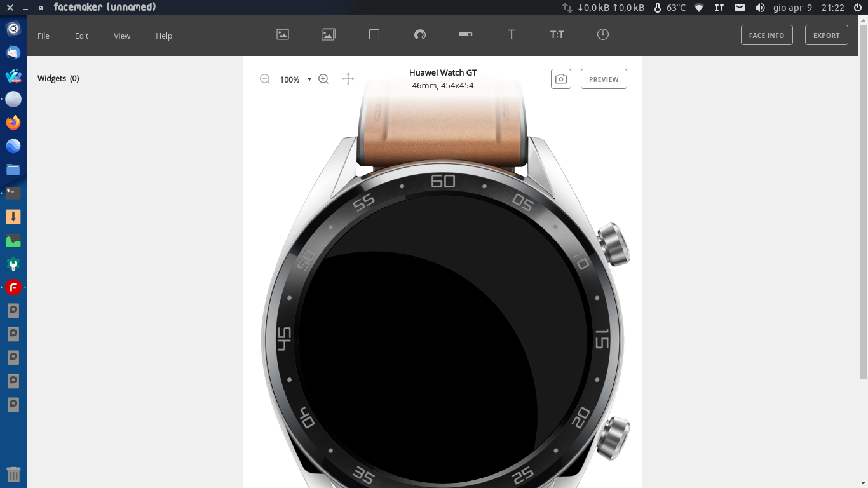Click the 46mm, 454x454 size label
Image resolution: width=868 pixels, height=488 pixels.
(x=443, y=85)
